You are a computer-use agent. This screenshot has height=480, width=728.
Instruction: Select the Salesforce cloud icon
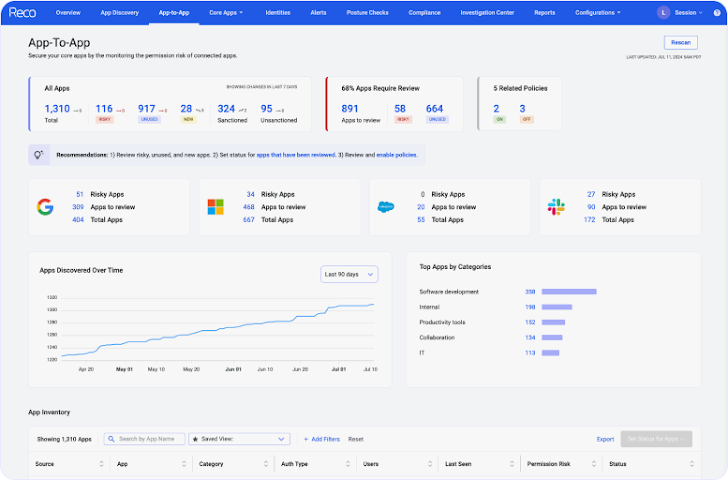[386, 207]
